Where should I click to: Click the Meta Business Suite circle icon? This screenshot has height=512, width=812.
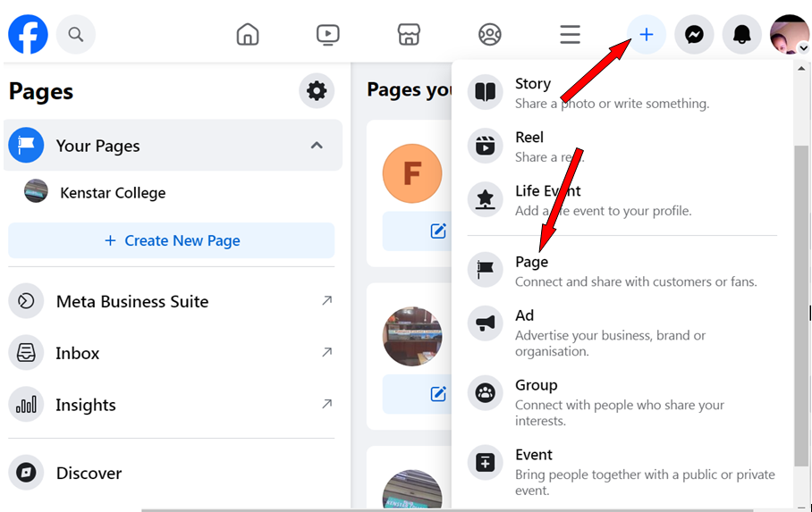(x=26, y=301)
